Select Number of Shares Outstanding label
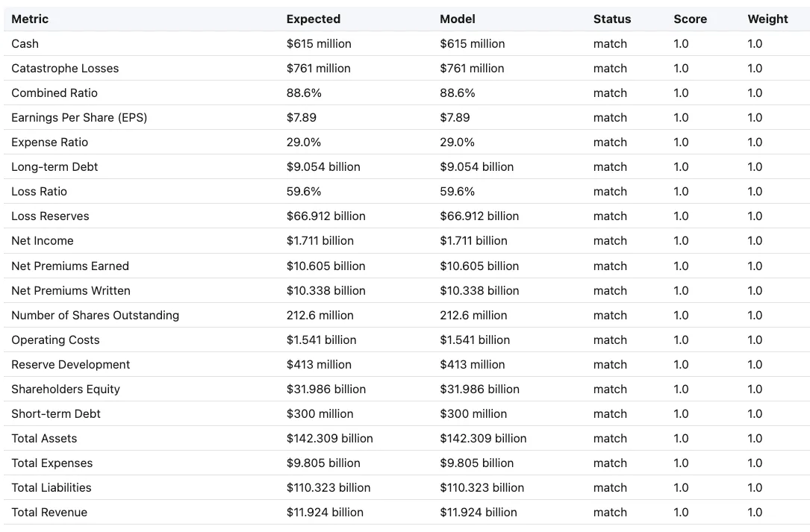 coord(95,315)
